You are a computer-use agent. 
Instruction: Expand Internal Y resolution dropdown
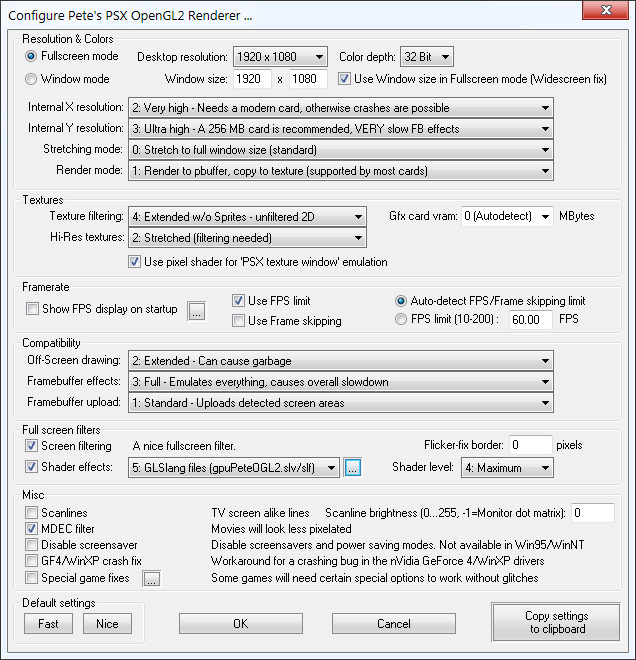(x=341, y=129)
